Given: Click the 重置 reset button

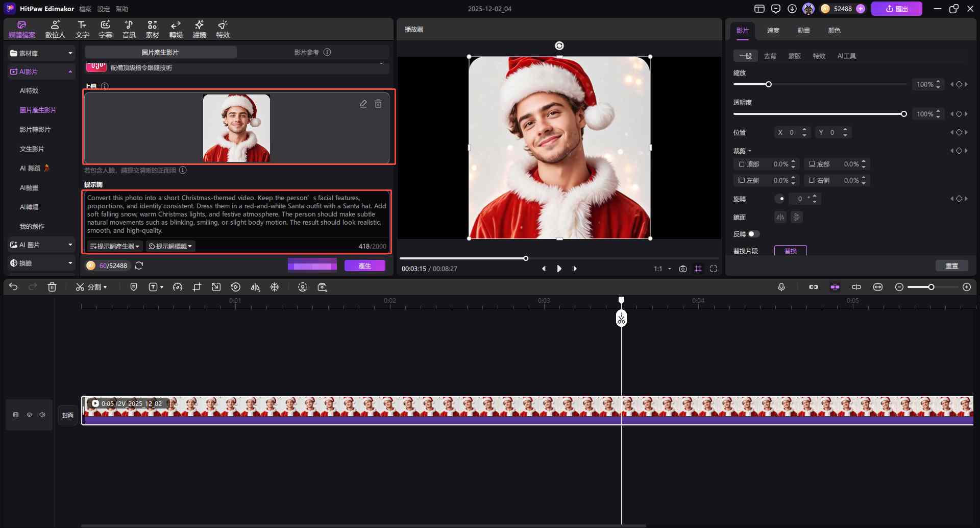Looking at the screenshot, I should 951,266.
